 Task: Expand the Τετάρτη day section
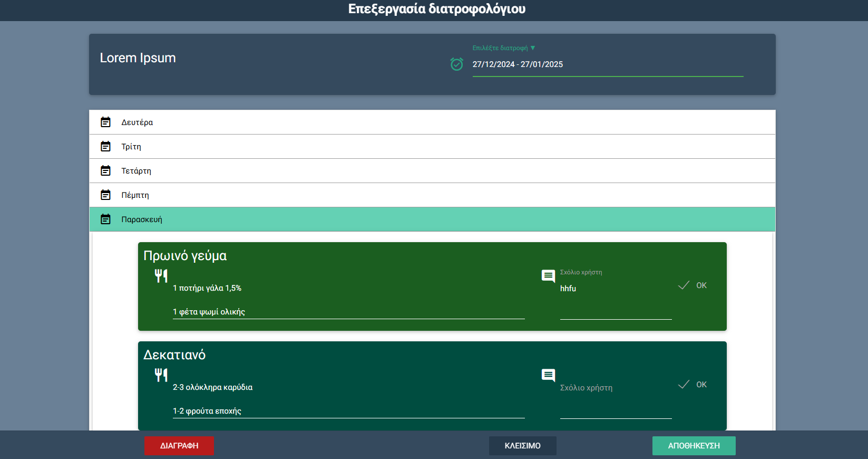432,170
